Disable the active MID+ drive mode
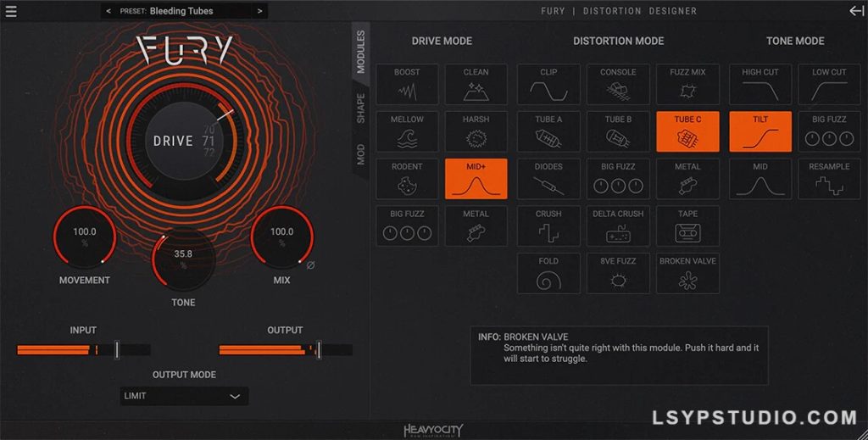This screenshot has width=868, height=440. pyautogui.click(x=476, y=179)
